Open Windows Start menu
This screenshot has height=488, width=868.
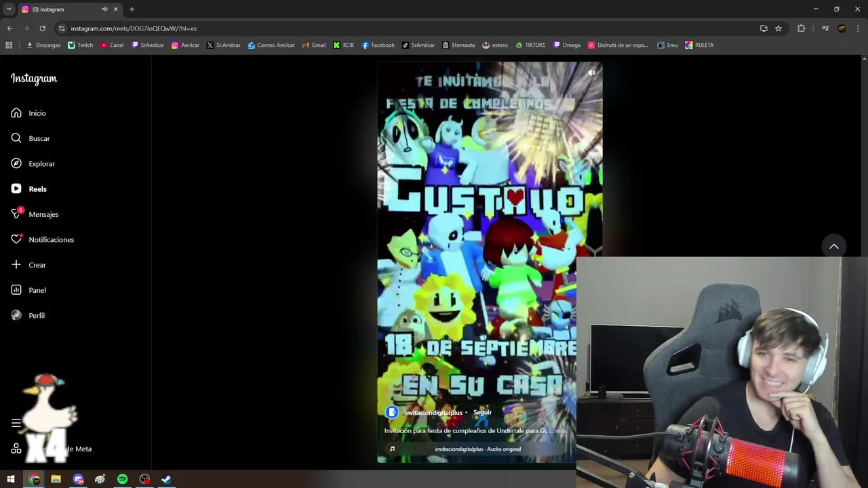(x=11, y=479)
